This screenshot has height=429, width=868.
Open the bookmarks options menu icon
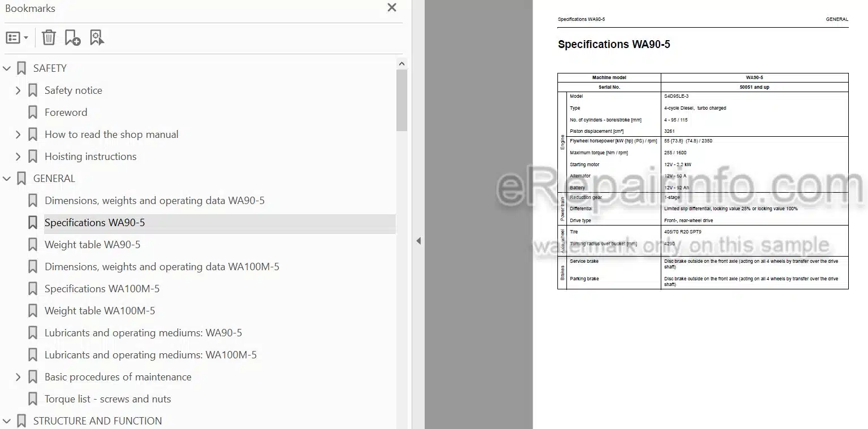(17, 38)
